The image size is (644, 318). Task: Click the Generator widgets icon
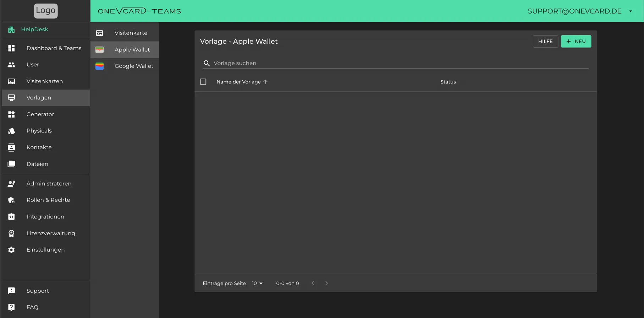[11, 114]
